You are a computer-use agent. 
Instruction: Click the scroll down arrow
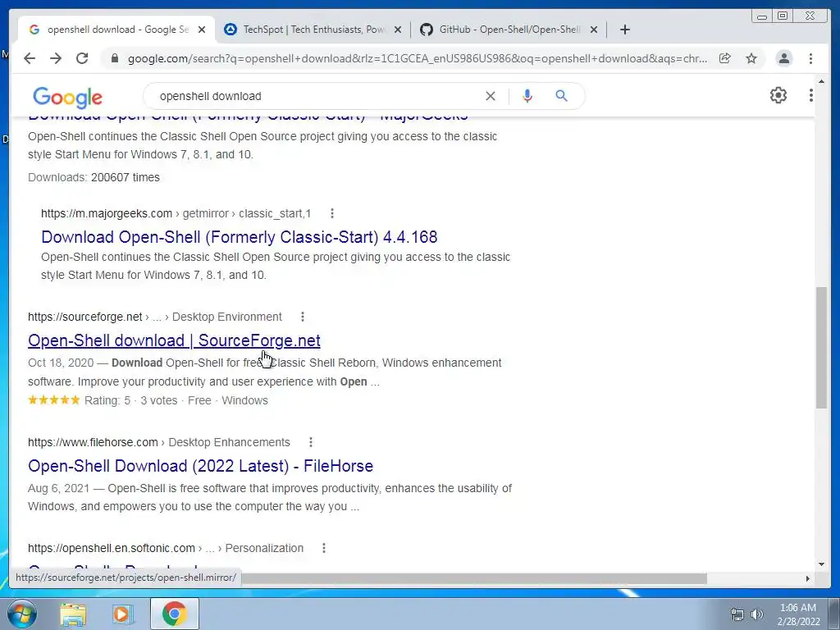pyautogui.click(x=821, y=564)
